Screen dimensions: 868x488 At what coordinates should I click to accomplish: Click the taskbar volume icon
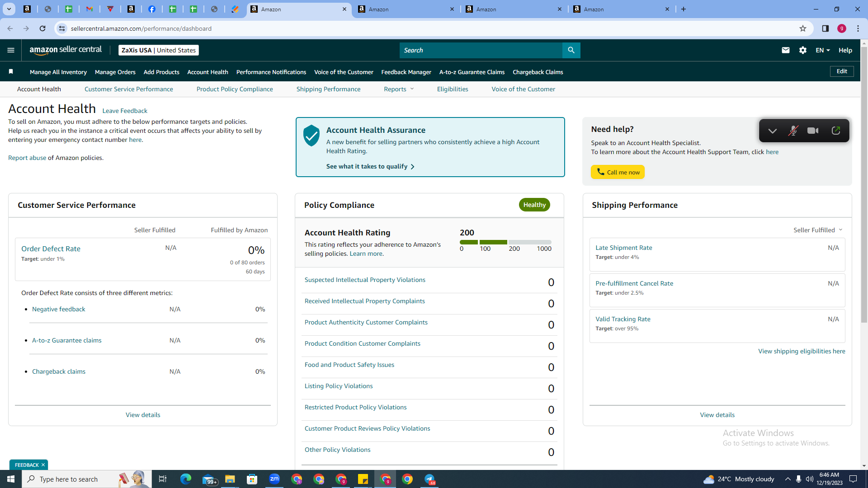click(809, 479)
